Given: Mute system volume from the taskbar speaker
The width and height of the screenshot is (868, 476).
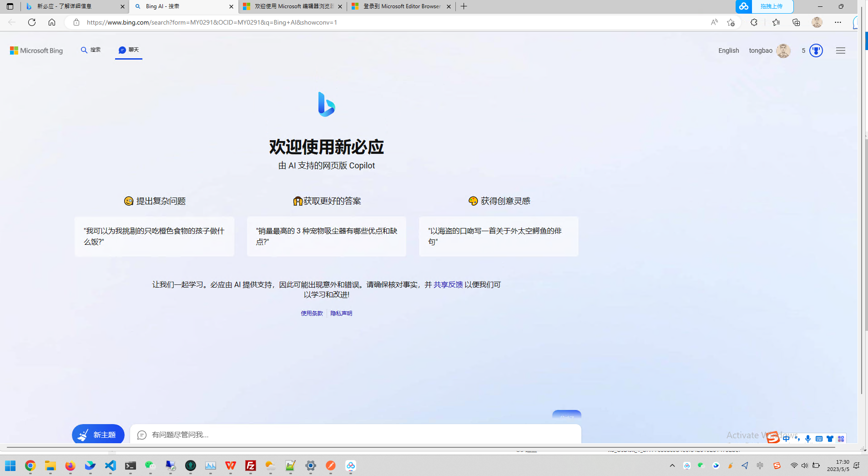Looking at the screenshot, I should click(x=804, y=465).
